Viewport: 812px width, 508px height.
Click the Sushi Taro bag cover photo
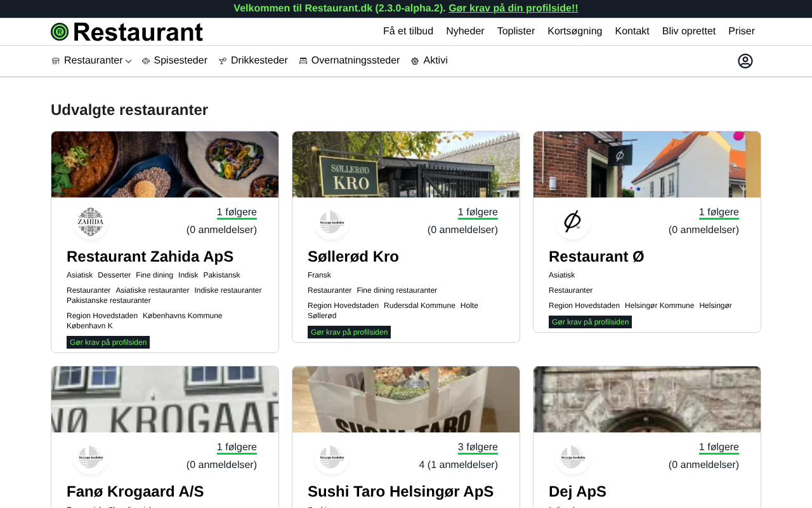pyautogui.click(x=406, y=399)
